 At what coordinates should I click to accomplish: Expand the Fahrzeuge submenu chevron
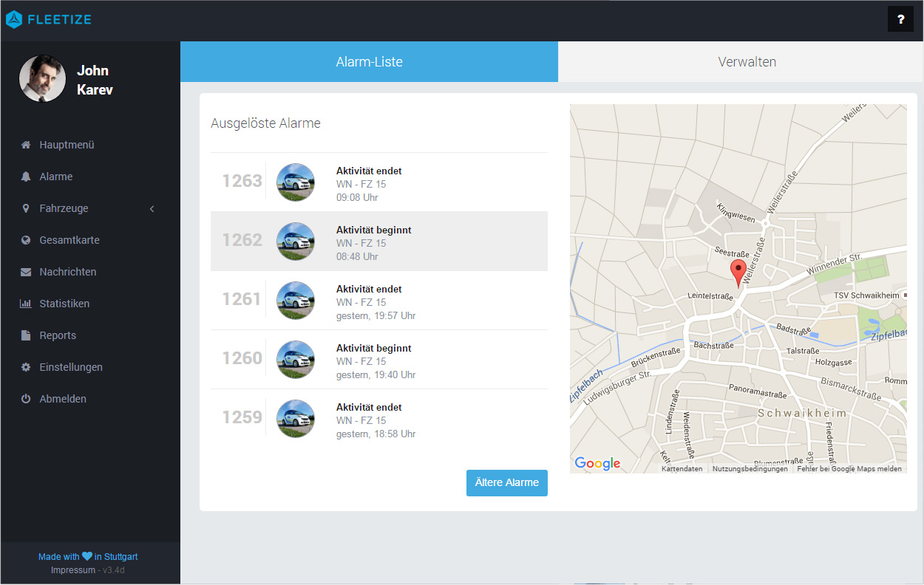pyautogui.click(x=152, y=209)
